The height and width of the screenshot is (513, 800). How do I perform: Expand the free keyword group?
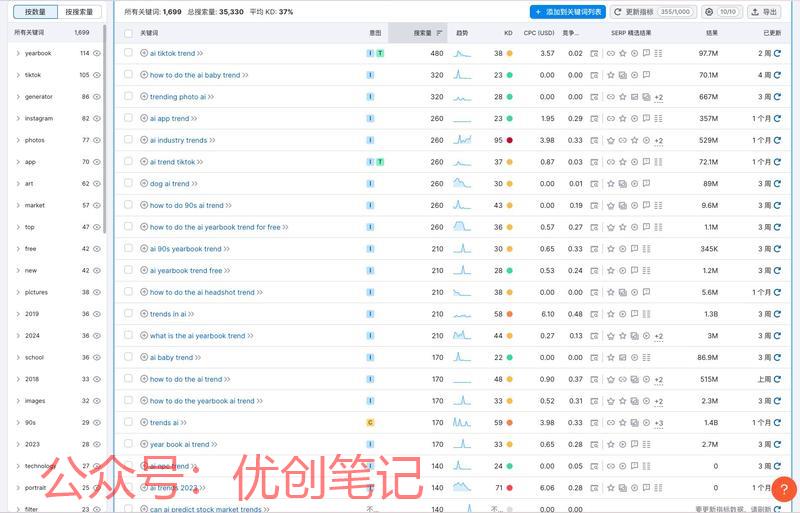click(x=18, y=249)
